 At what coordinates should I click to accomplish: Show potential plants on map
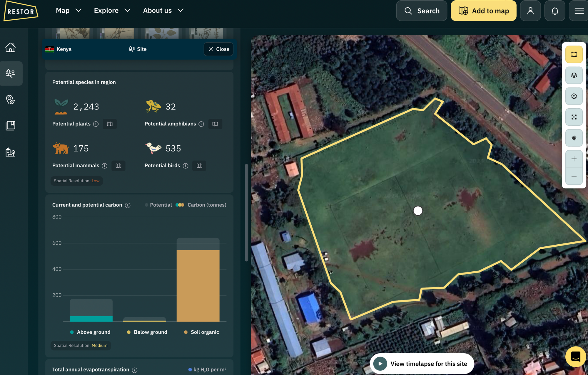pos(110,124)
